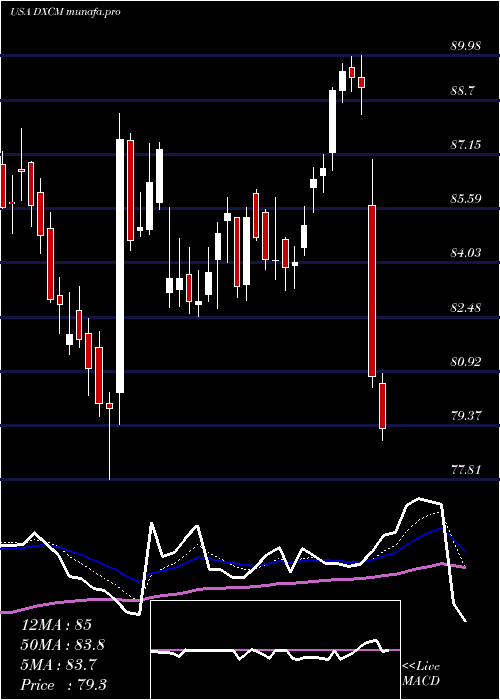This screenshot has height=700, width=500.
Task: Click the large red candle falling to 80.92
Action: [372, 291]
